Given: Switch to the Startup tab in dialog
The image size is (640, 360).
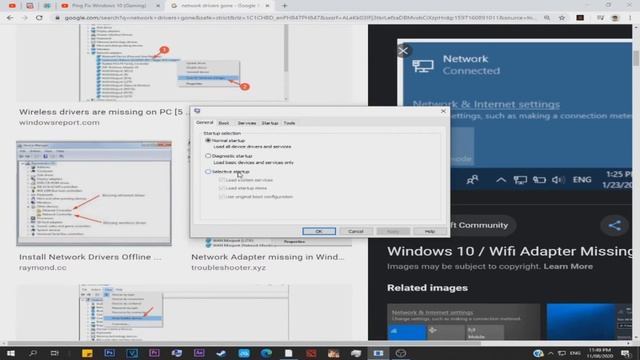Looking at the screenshot, I should coord(270,123).
